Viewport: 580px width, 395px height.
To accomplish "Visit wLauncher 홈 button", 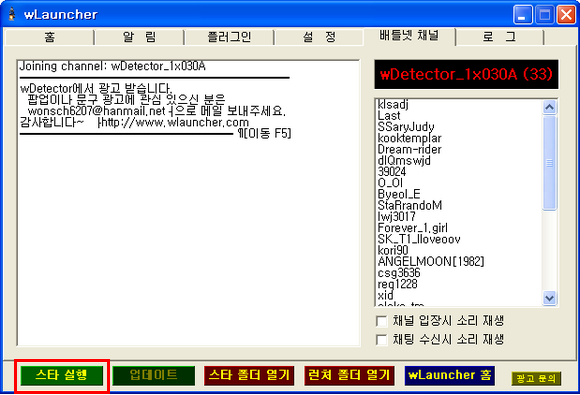I will click(x=449, y=375).
